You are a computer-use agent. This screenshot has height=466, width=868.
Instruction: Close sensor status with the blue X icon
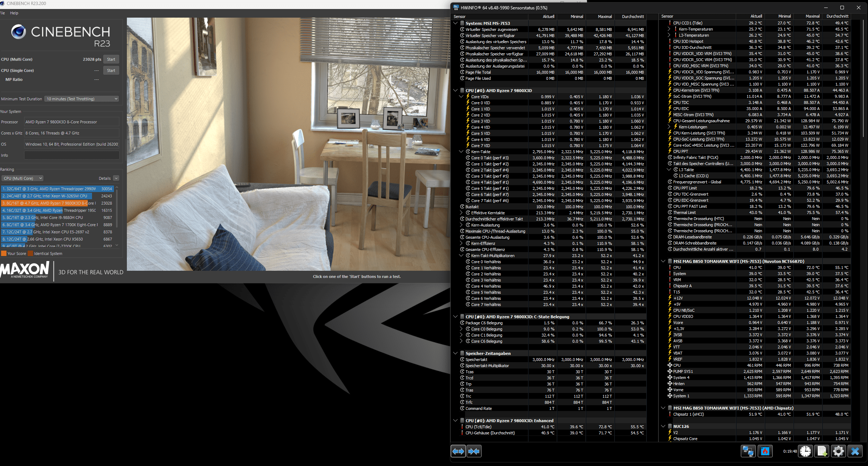click(x=855, y=451)
